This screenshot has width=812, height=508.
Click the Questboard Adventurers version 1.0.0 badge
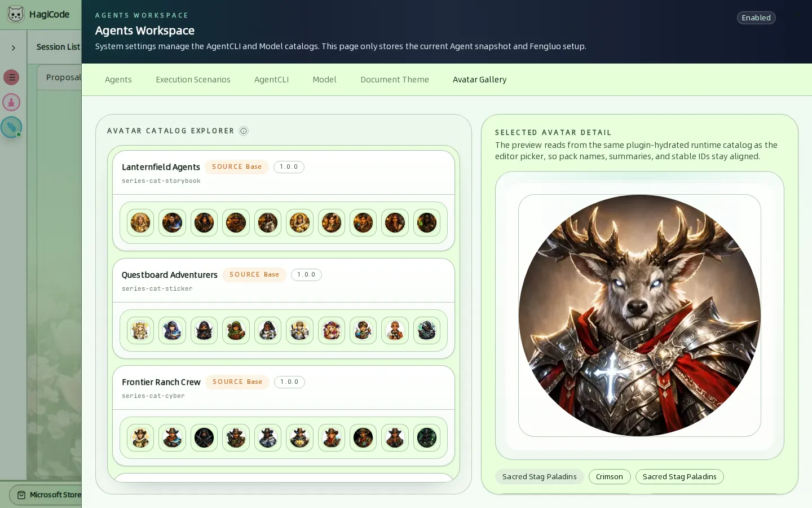pyautogui.click(x=306, y=275)
